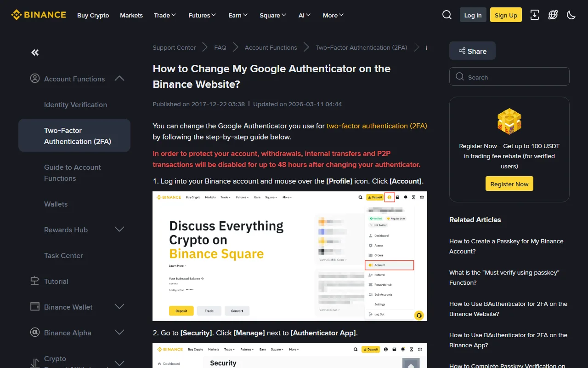Follow the two-factor authentication (2FA) link
This screenshot has width=588, height=368.
coord(377,126)
